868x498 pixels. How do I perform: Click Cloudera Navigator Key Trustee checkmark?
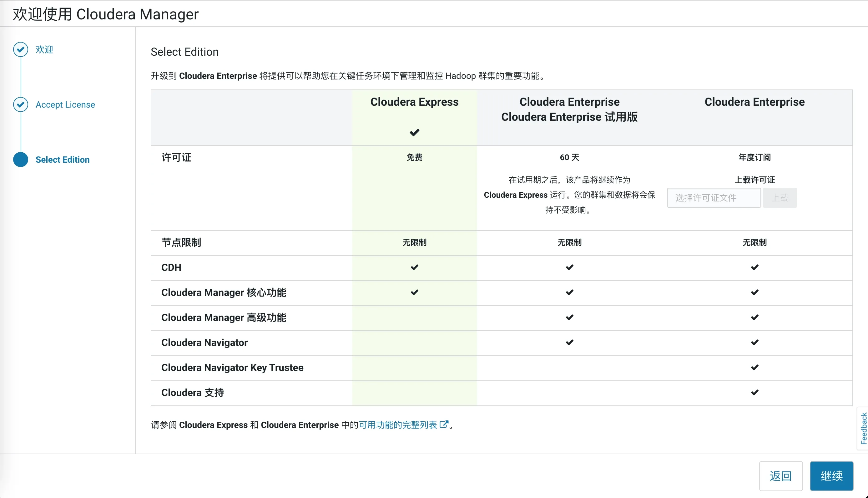point(754,367)
